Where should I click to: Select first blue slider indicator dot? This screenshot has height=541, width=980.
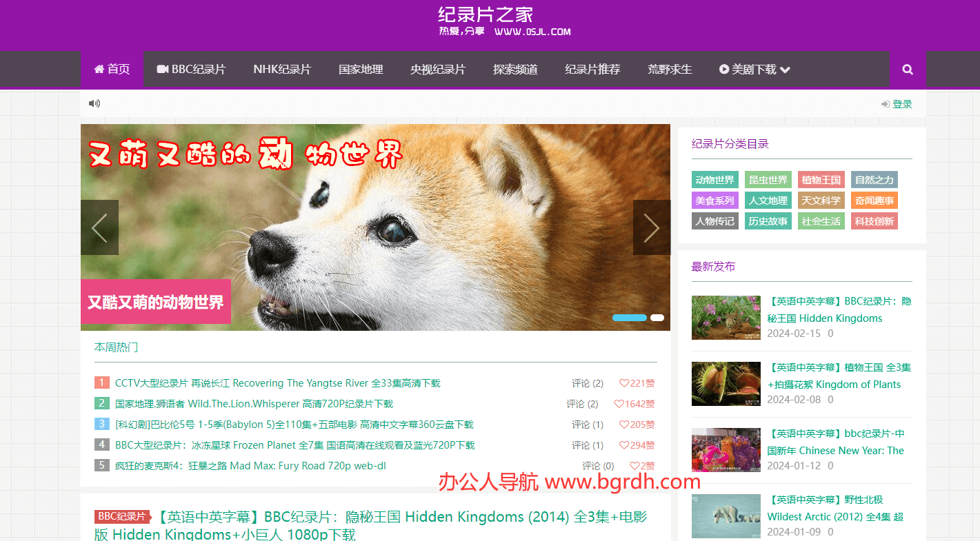click(630, 318)
